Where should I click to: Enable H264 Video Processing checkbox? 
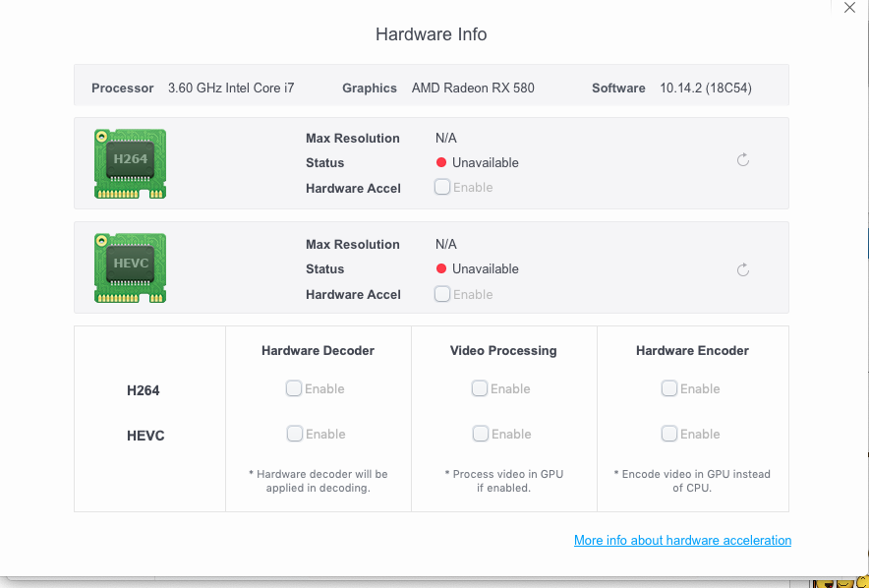480,388
